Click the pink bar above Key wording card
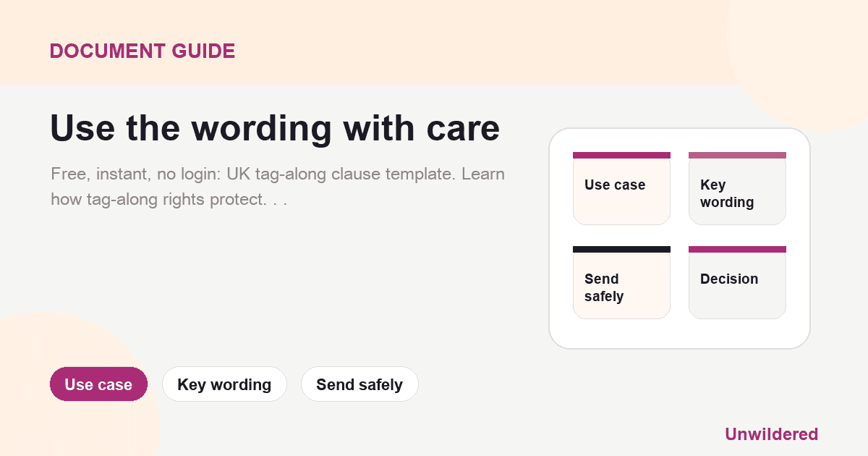The image size is (868, 456). (x=737, y=155)
